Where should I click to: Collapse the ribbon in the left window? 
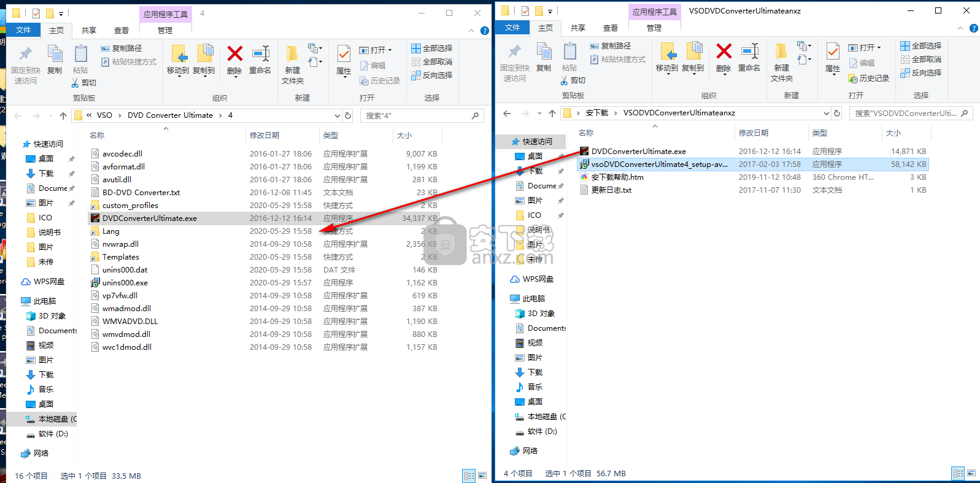pos(471,31)
